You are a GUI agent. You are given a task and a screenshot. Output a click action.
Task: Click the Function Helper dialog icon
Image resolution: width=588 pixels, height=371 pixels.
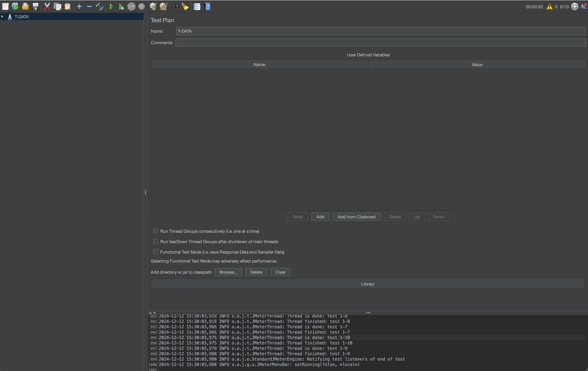pos(197,7)
